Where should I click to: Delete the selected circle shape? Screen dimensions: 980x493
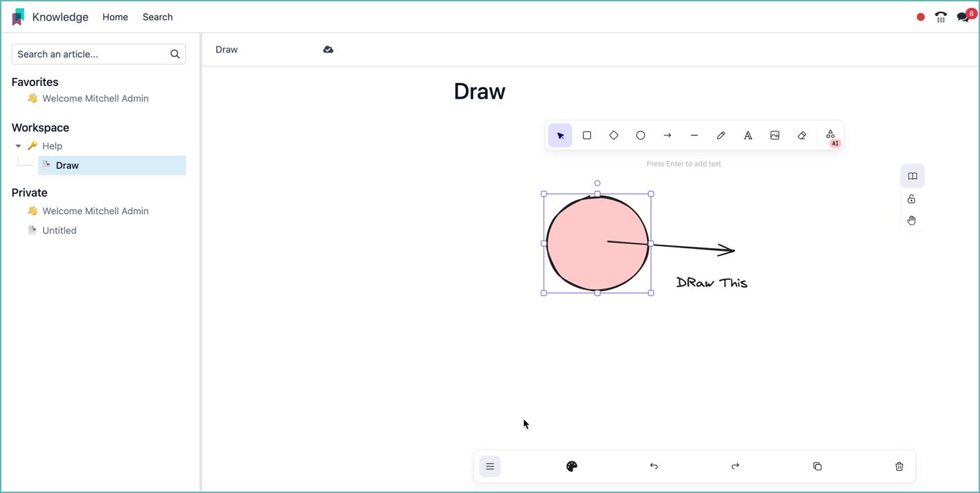(x=899, y=465)
